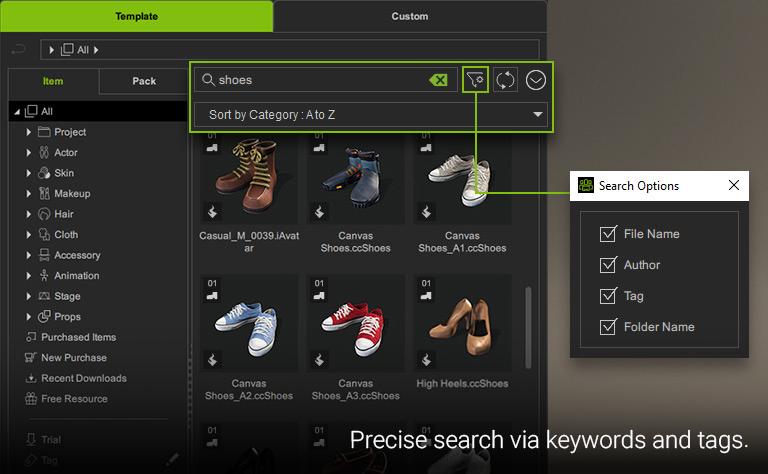Select New Purchase in the sidebar
The image size is (768, 474).
[x=73, y=358]
